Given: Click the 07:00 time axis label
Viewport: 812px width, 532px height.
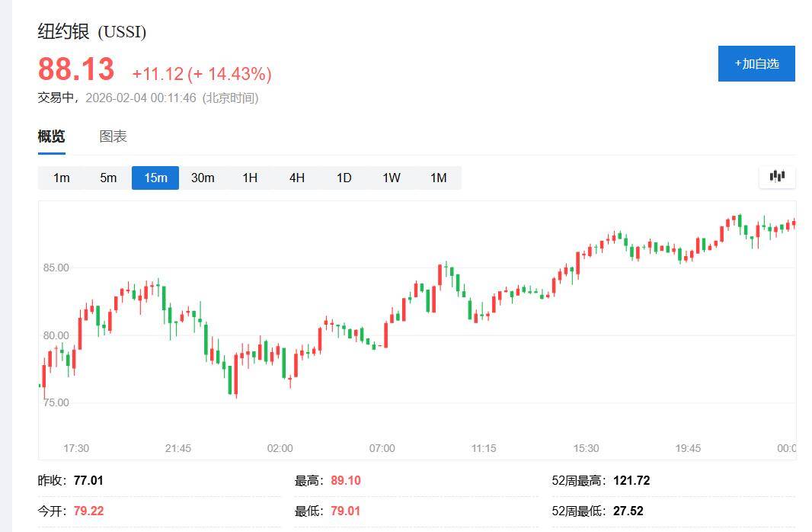Looking at the screenshot, I should point(382,448).
